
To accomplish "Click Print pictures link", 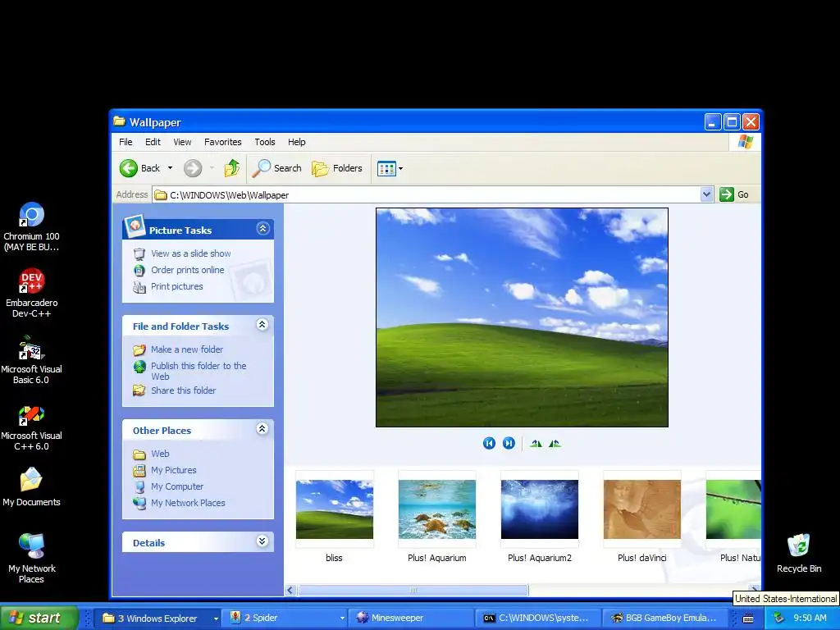I will coord(177,286).
